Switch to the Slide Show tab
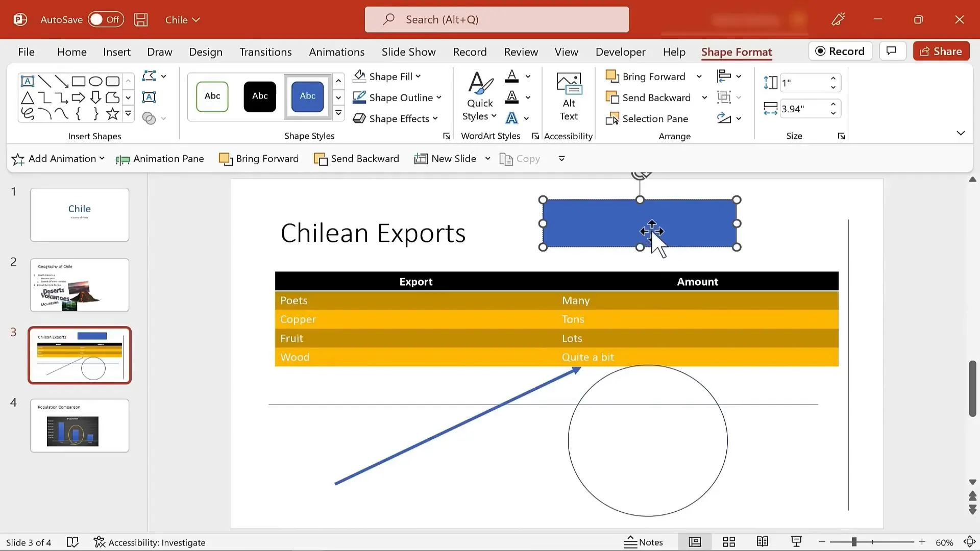This screenshot has width=980, height=551. pyautogui.click(x=408, y=52)
